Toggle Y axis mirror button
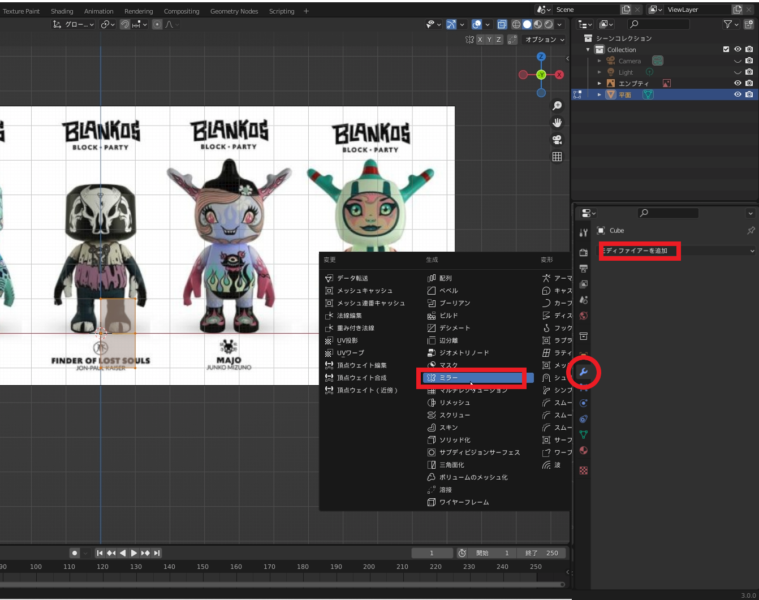Screen dimensions: 759x600 click(x=489, y=40)
